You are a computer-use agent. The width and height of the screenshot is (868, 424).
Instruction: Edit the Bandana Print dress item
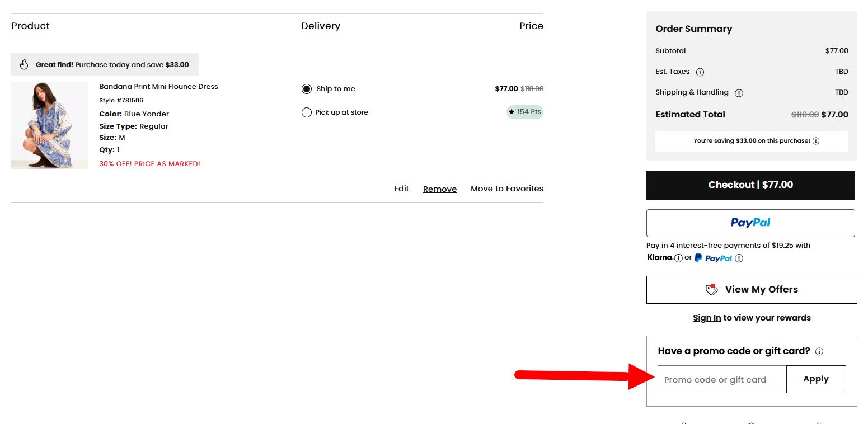(401, 189)
